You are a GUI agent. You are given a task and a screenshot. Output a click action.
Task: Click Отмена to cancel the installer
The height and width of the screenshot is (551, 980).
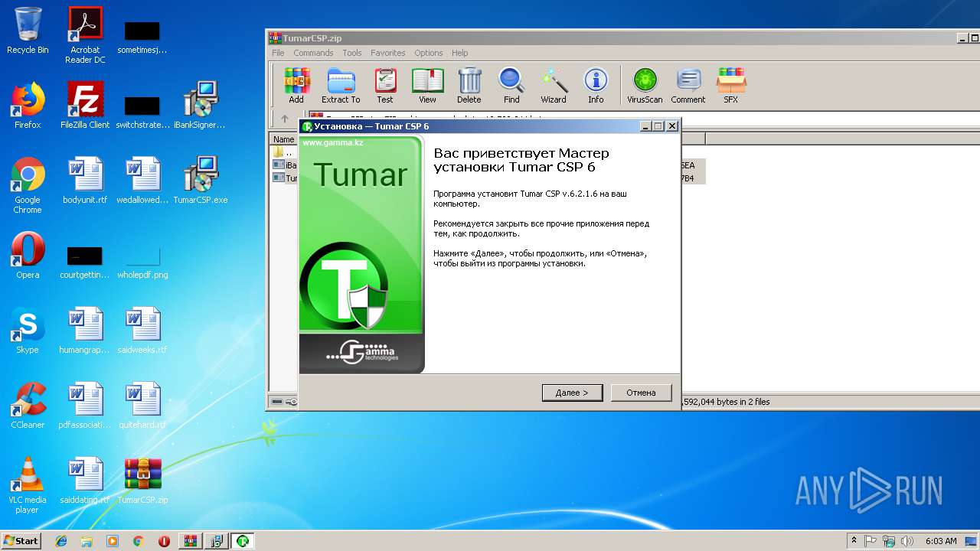tap(641, 393)
